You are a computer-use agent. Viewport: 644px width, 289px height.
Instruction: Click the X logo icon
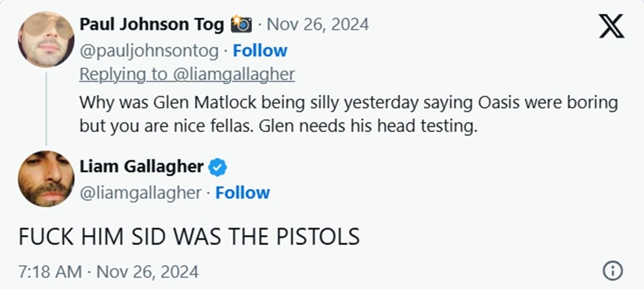pyautogui.click(x=611, y=26)
